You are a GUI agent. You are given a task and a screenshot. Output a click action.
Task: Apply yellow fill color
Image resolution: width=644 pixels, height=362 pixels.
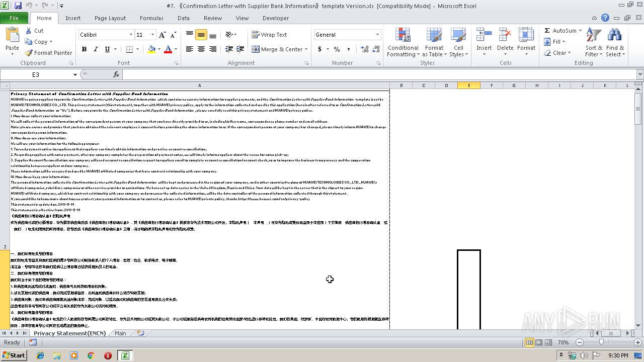pyautogui.click(x=151, y=49)
